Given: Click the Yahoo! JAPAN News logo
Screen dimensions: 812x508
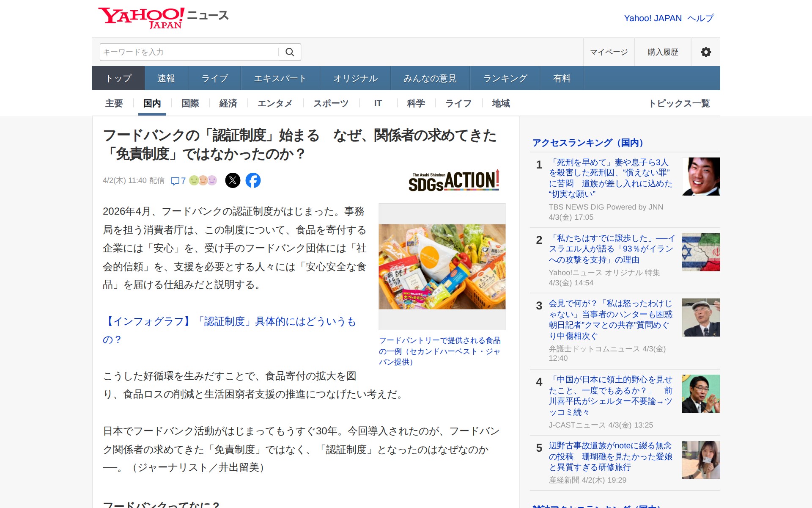Looking at the screenshot, I should 163,18.
